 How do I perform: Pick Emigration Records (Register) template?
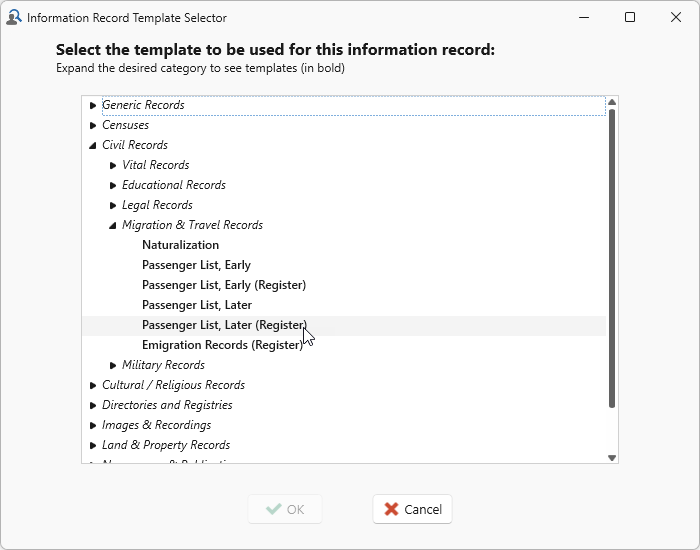(221, 345)
